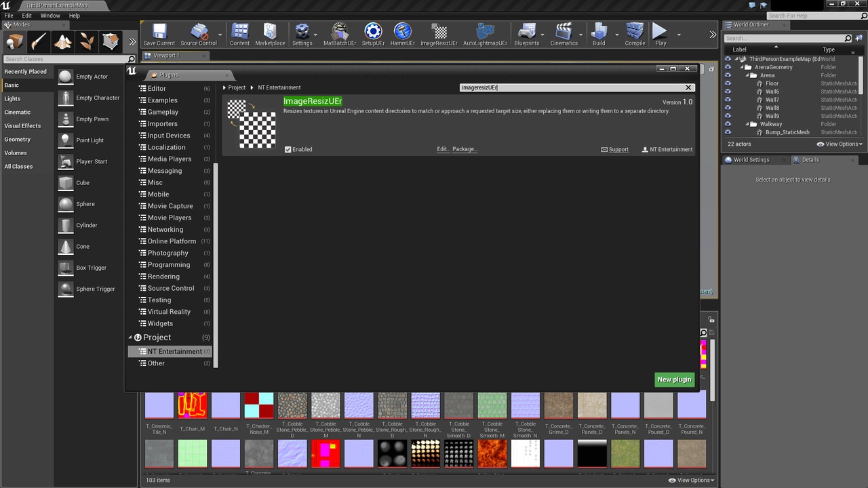Click the Box Trigger icon
The image size is (868, 488).
click(65, 268)
